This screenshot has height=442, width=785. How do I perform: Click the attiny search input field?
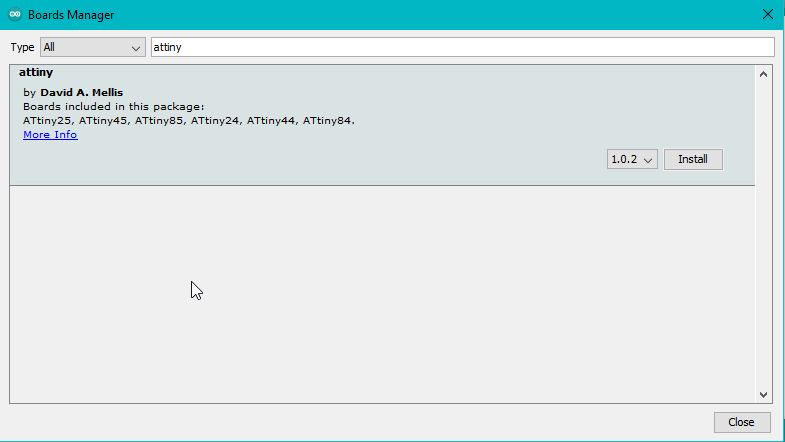click(463, 47)
